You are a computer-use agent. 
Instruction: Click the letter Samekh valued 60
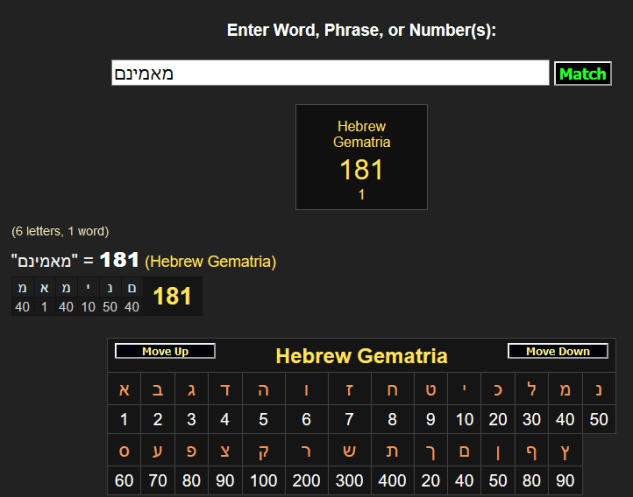[x=124, y=451]
